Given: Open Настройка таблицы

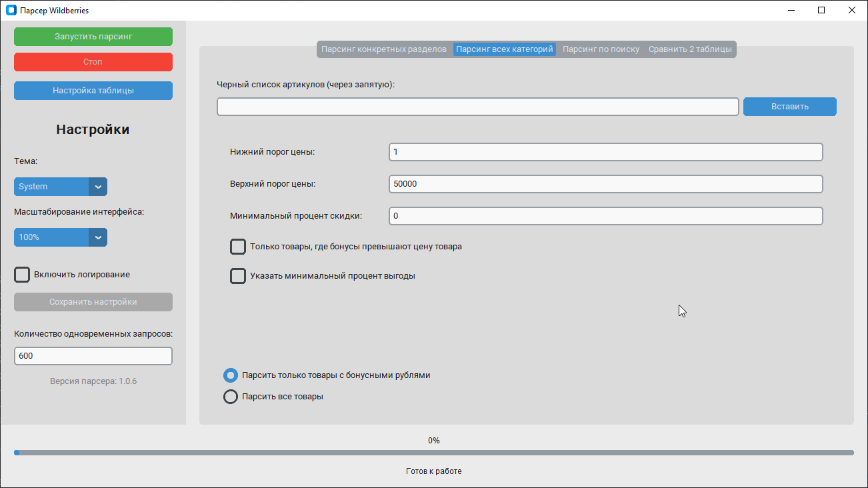Looking at the screenshot, I should click(93, 91).
